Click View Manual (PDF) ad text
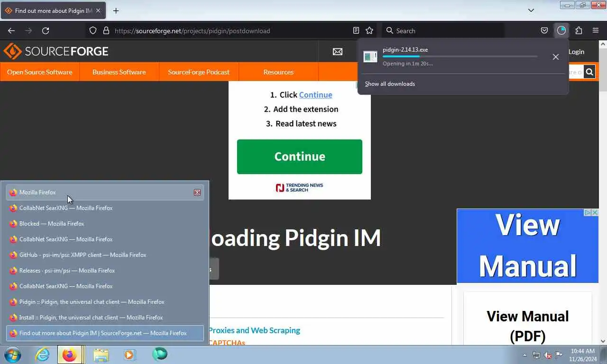Screen dimensions: 607x364 click(527, 326)
